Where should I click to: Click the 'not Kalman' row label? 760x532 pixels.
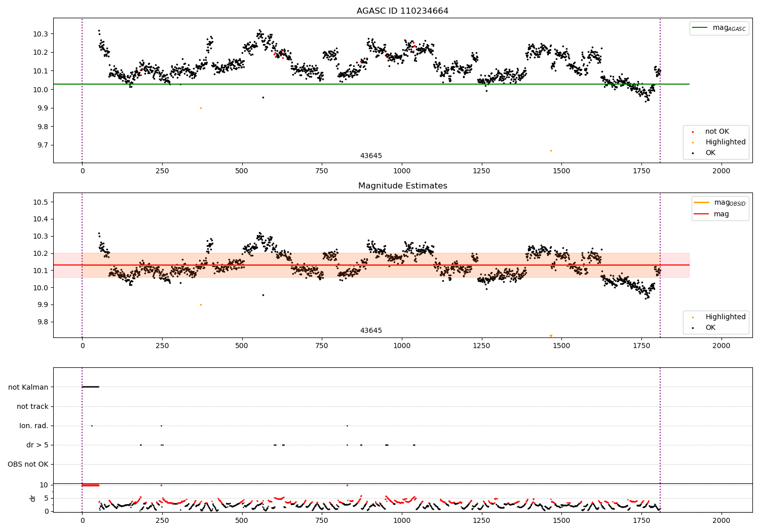click(28, 388)
